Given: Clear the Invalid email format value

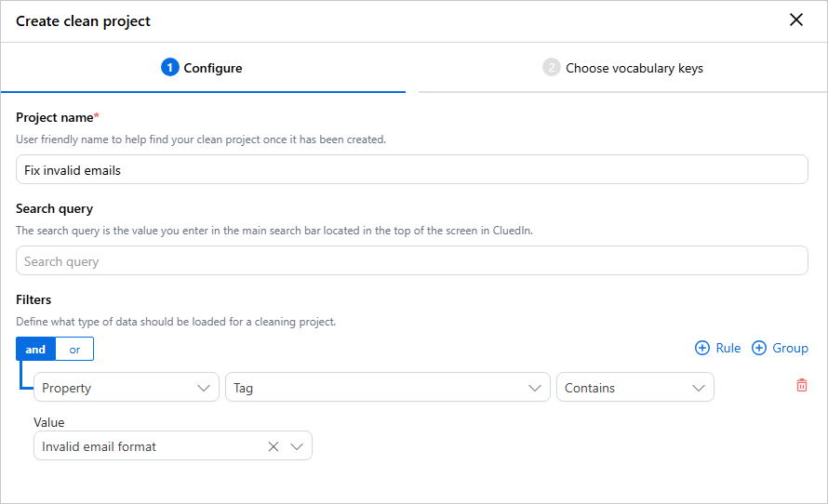Looking at the screenshot, I should [x=273, y=446].
